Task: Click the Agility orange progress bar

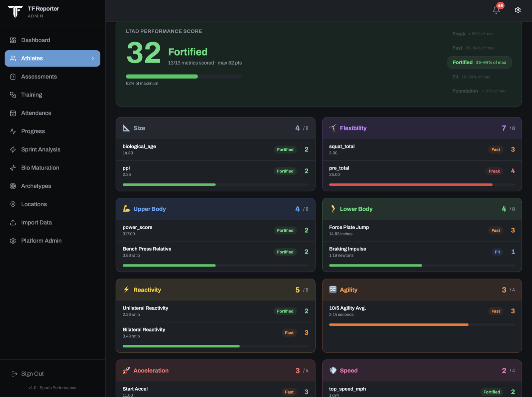Action: pyautogui.click(x=422, y=324)
